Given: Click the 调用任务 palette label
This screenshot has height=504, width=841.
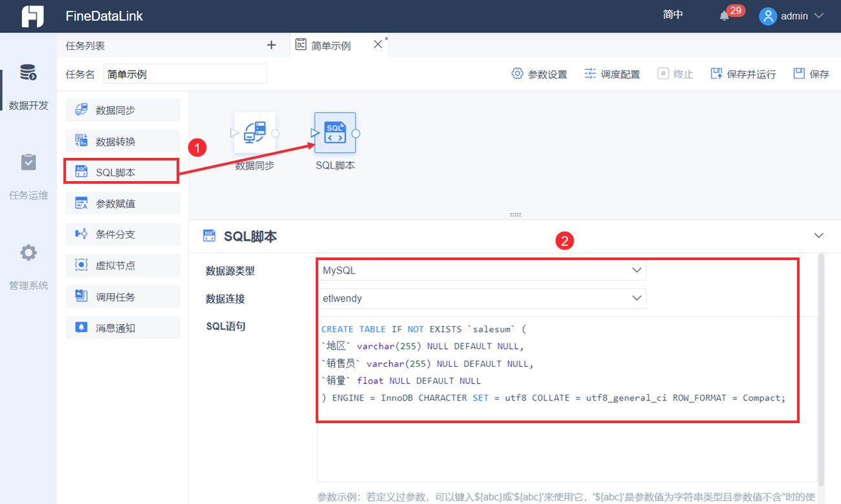Looking at the screenshot, I should point(115,297).
